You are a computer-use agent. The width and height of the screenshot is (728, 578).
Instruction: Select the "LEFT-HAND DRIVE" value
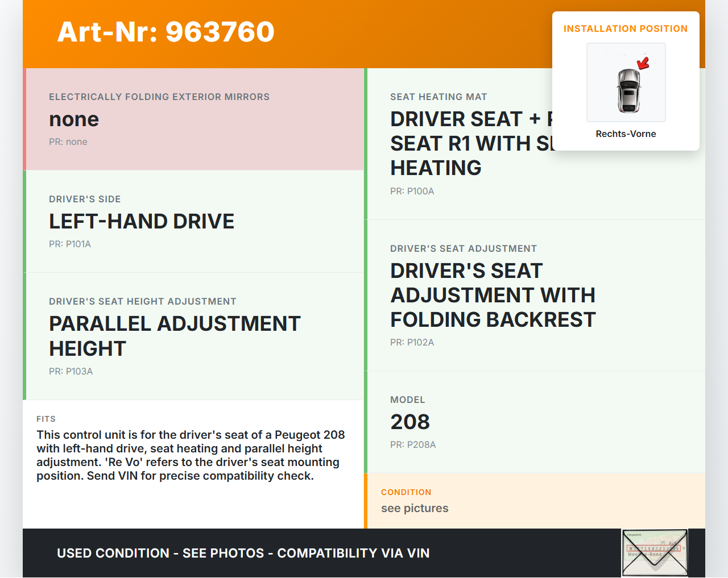click(142, 222)
